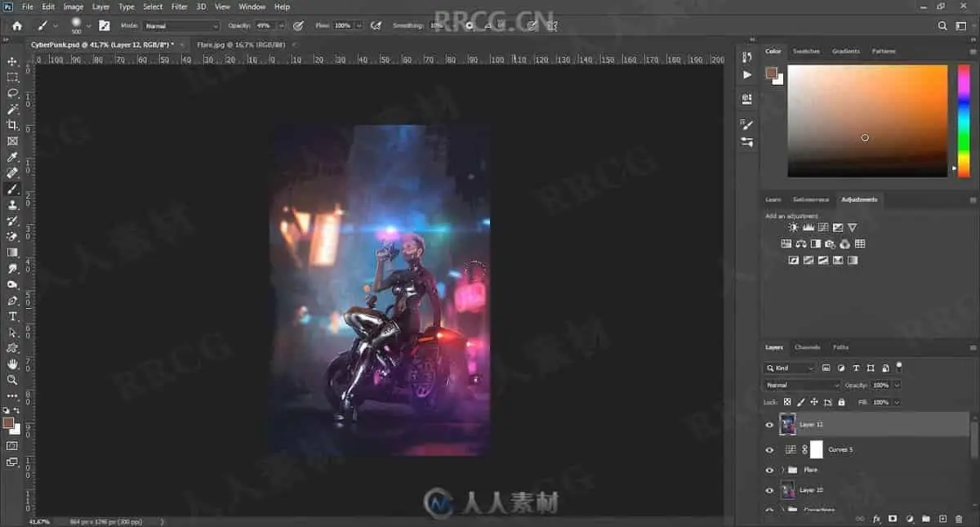Open the layer blend mode Normal dropdown
The height and width of the screenshot is (527, 980).
[802, 385]
